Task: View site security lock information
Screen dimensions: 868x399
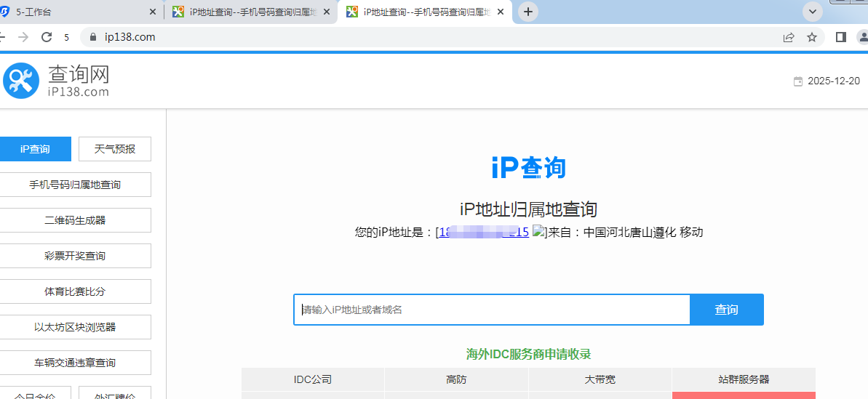Action: (x=93, y=37)
